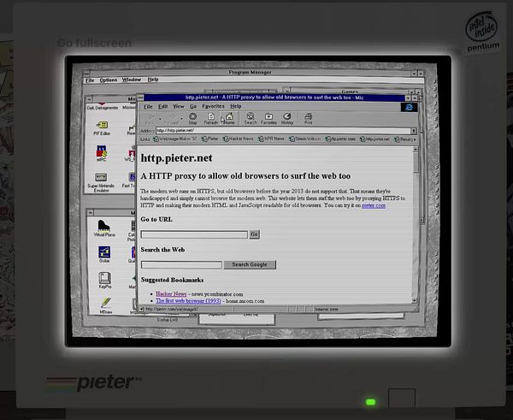The width and height of the screenshot is (513, 420).
Task: Open the Hacker News links bar shortcut
Action: click(x=238, y=139)
